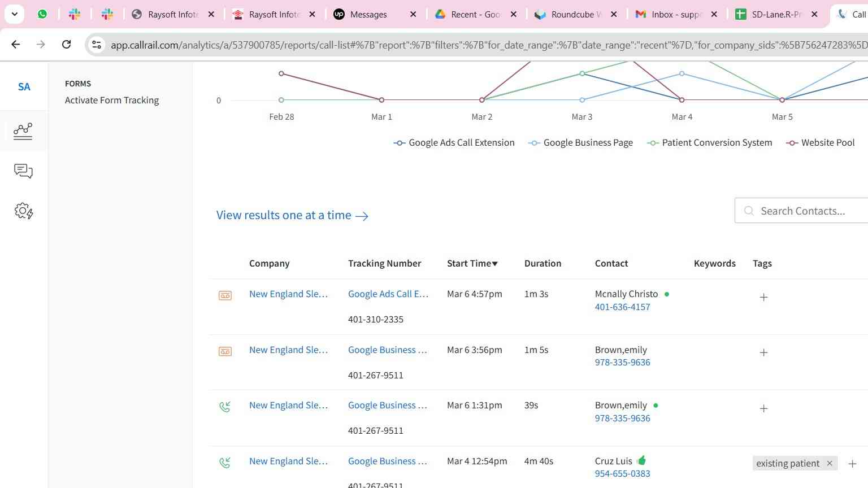
Task: Click Patient Conversion System Mar 3 data point
Action: pyautogui.click(x=582, y=73)
